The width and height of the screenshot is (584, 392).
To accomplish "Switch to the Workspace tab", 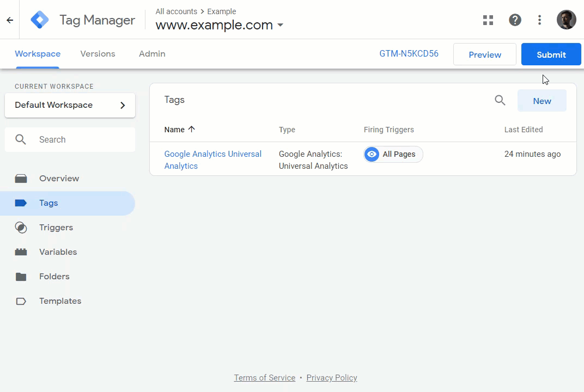I will coord(38,54).
